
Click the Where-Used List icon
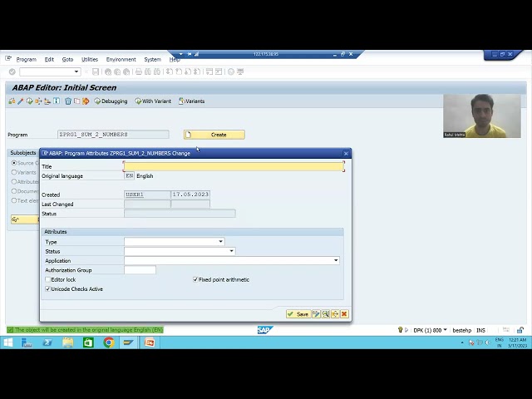[38, 101]
